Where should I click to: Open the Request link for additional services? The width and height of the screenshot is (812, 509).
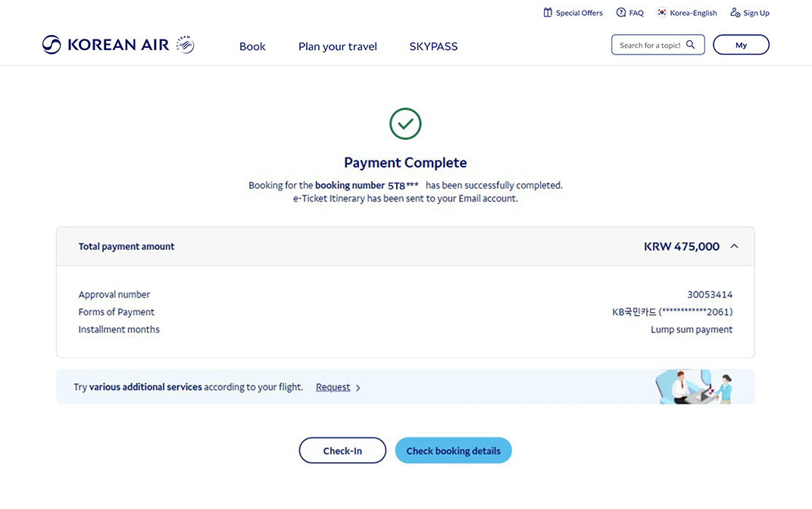[x=333, y=387]
